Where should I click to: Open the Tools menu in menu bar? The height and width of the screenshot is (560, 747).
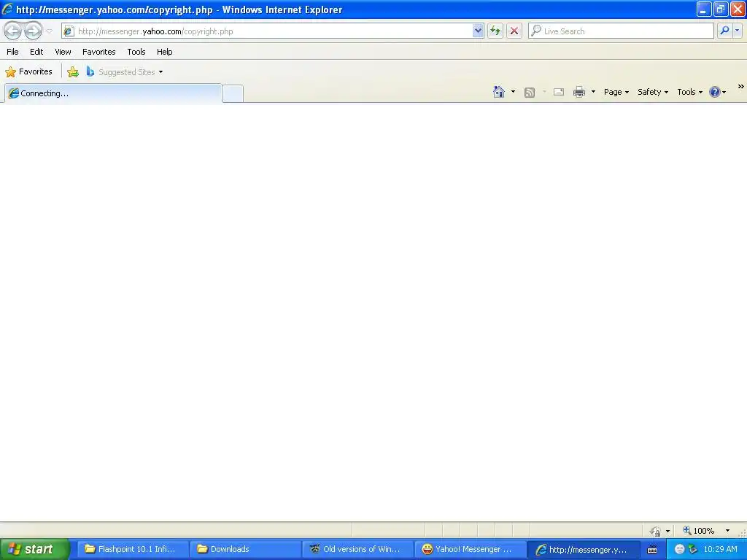[x=136, y=52]
